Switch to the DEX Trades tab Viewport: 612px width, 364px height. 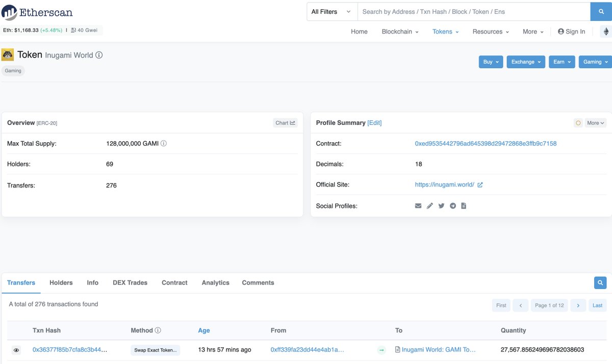tap(130, 282)
